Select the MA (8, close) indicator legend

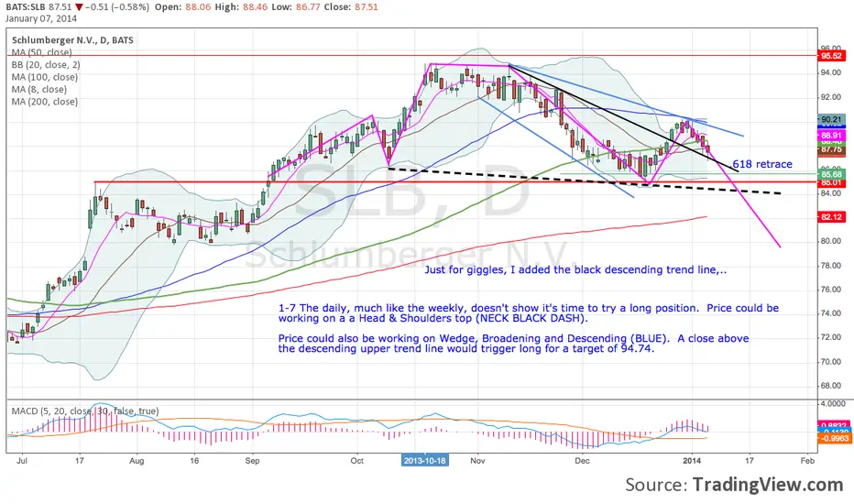tap(39, 90)
